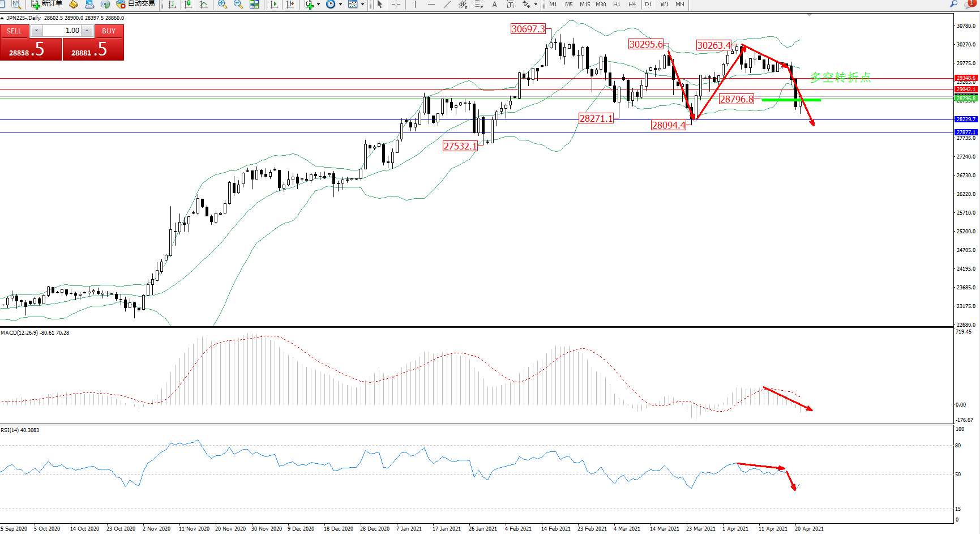Expand the periodicity clock dropdown
The image size is (980, 534).
coord(340,5)
